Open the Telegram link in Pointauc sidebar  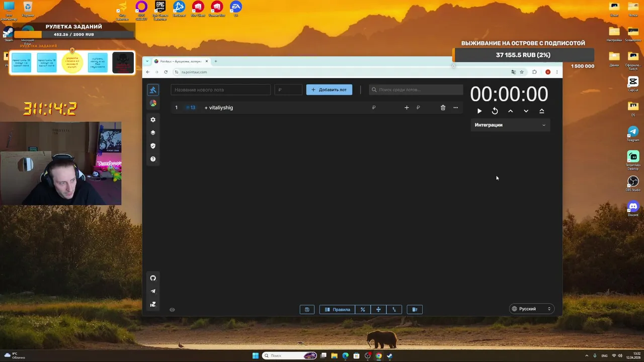click(153, 291)
